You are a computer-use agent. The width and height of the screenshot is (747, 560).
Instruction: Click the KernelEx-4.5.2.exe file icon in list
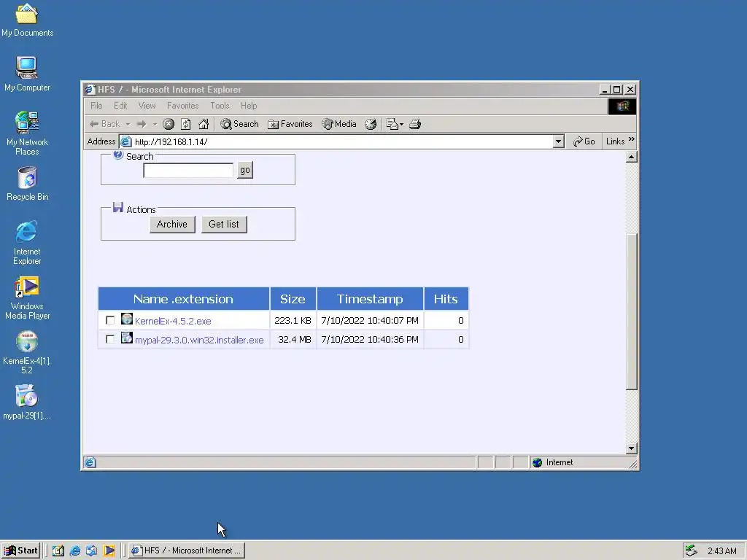(127, 319)
